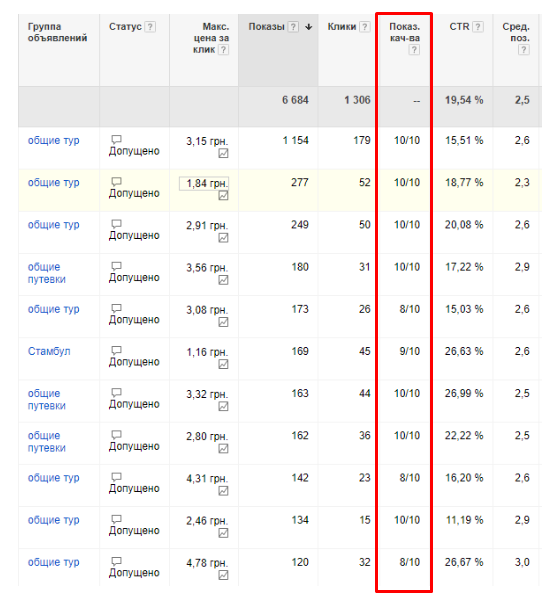Screen dimensions: 550x604
Task: Click status speech bubble in Стамбул row
Action: point(116,350)
